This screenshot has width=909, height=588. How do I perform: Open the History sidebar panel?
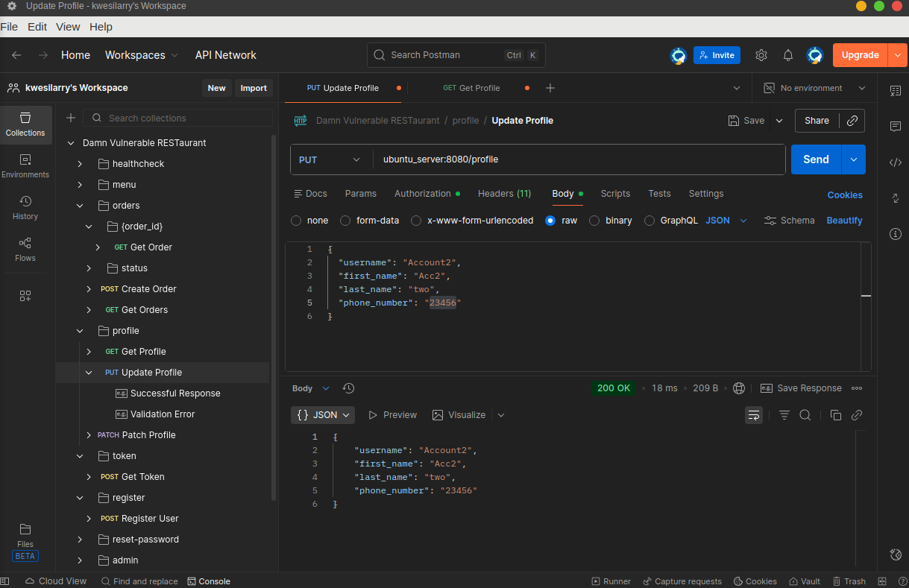25,207
